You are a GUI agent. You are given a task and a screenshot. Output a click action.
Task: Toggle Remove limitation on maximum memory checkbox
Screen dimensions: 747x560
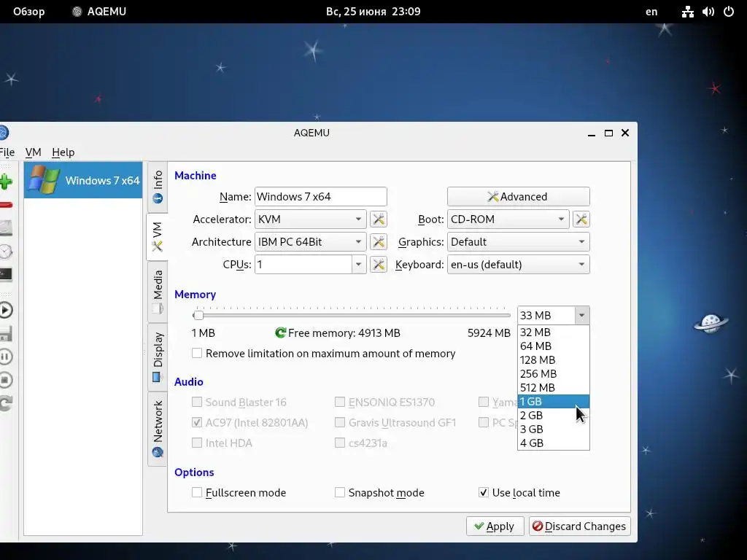tap(197, 354)
